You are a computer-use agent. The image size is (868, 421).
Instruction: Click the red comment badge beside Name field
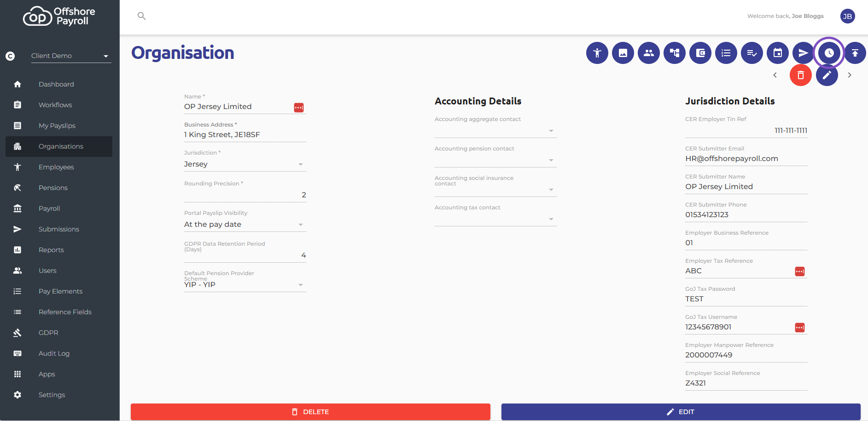click(x=299, y=108)
